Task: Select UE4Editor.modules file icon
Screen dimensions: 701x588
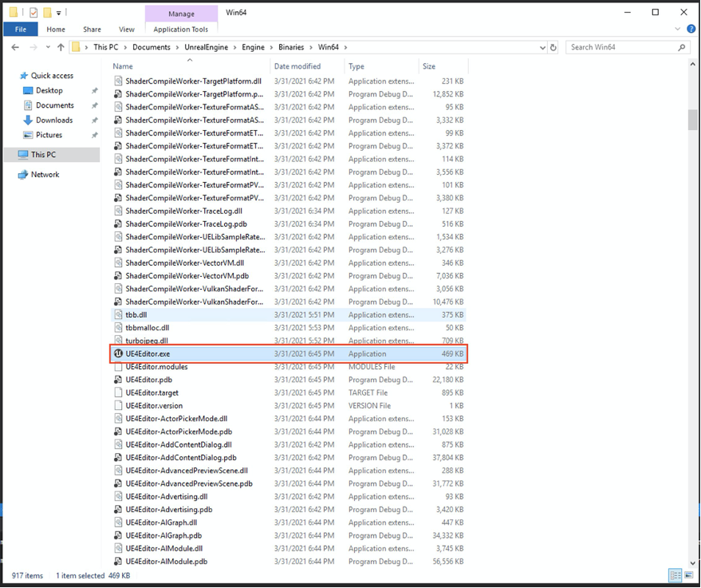Action: [x=118, y=367]
